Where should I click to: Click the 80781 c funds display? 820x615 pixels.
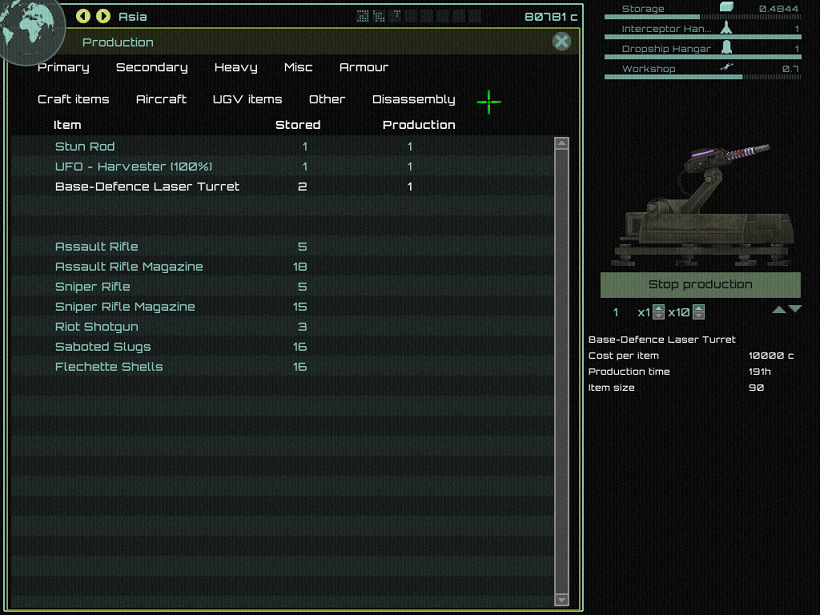551,17
